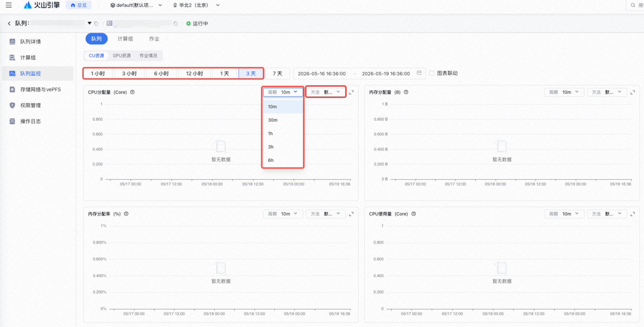This screenshot has width=644, height=327.
Task: Select the 3 天 time range
Action: (x=251, y=73)
